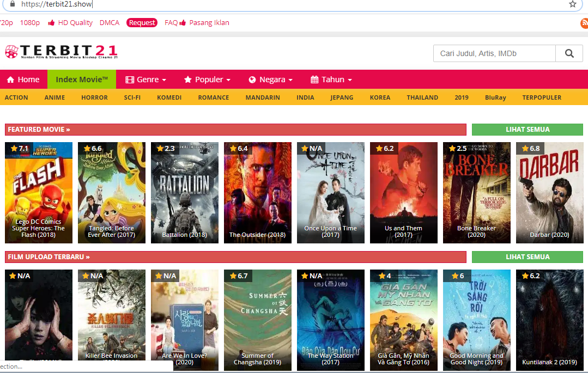Open Tangled: Before Ever After poster
This screenshot has height=373, width=588.
pos(111,193)
